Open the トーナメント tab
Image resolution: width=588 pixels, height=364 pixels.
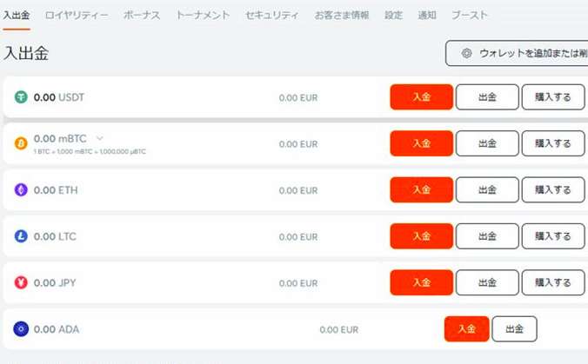(x=203, y=16)
